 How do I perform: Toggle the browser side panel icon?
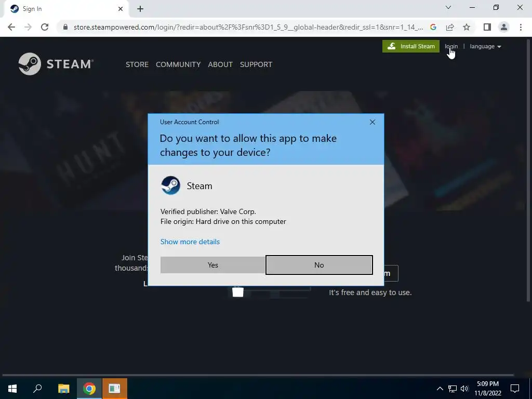coord(487,27)
